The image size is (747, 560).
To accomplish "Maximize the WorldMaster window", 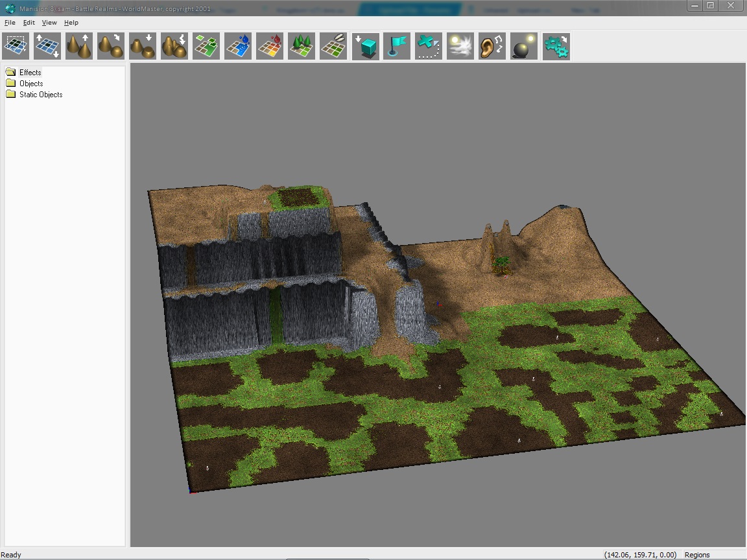I will (710, 6).
